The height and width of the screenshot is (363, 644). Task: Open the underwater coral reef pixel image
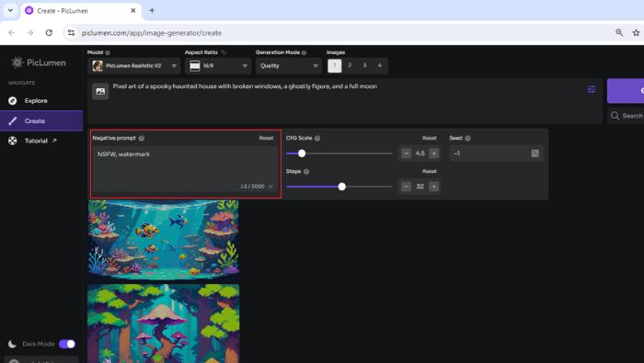[x=164, y=240]
